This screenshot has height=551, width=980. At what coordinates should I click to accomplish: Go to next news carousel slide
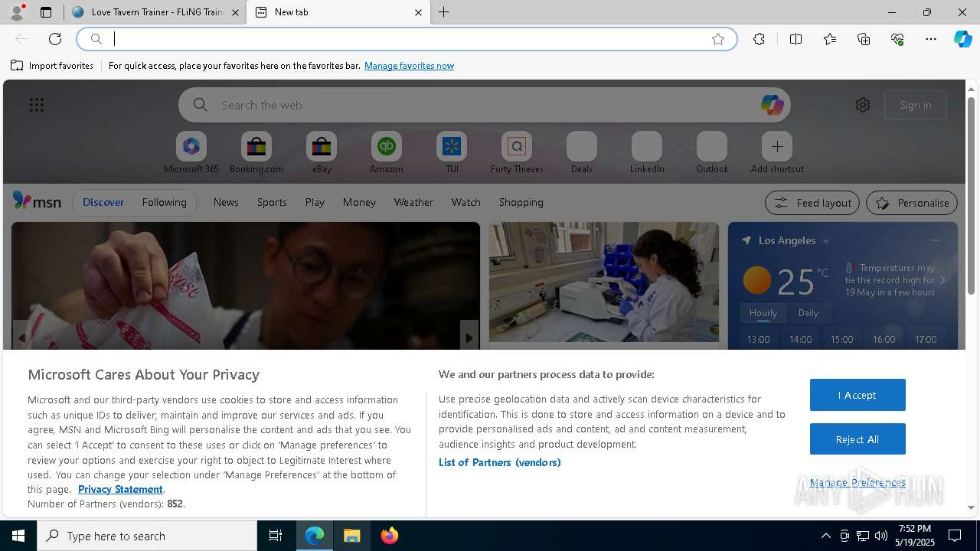(469, 337)
